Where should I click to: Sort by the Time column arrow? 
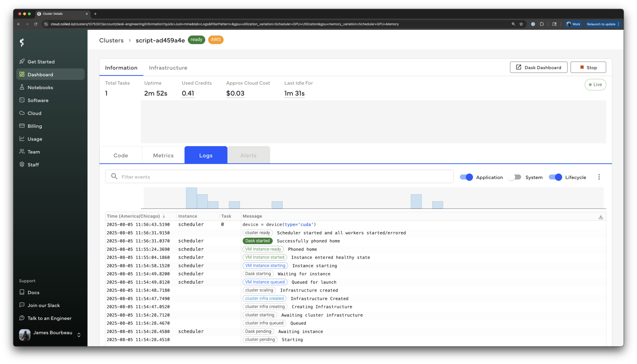click(x=164, y=216)
